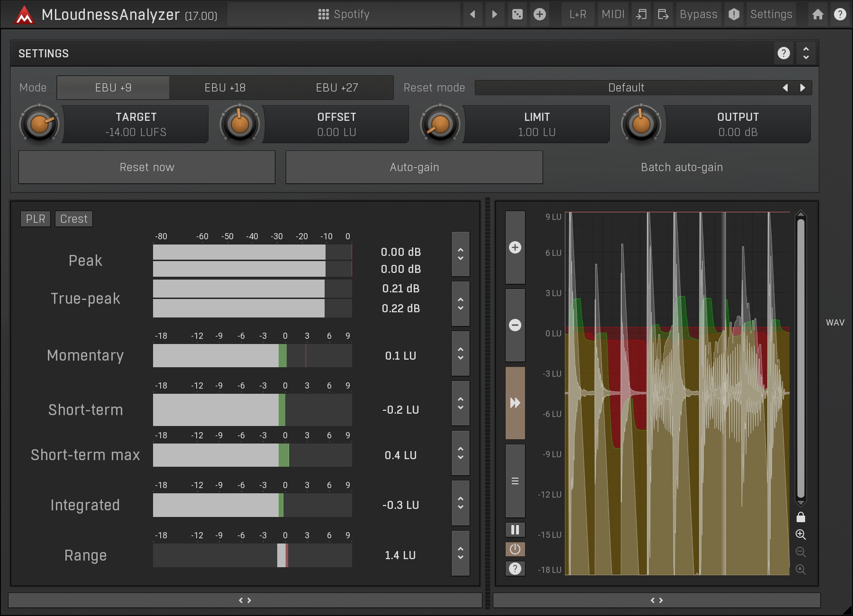The width and height of the screenshot is (853, 616).
Task: Click the graph plus button
Action: click(x=515, y=247)
